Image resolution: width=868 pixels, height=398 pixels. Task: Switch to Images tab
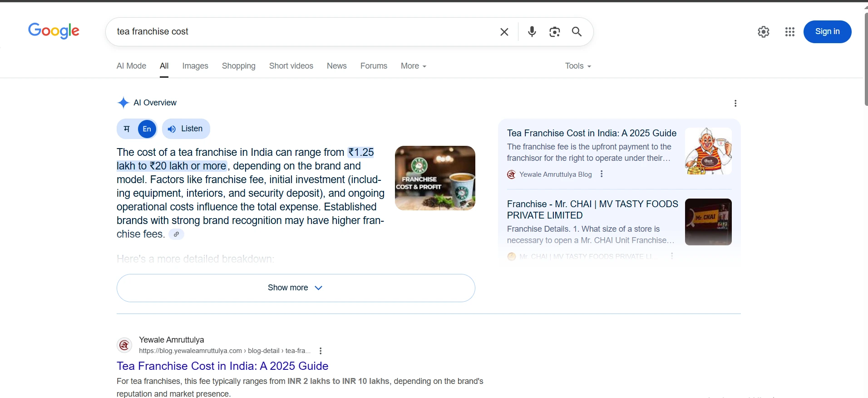[x=195, y=66]
